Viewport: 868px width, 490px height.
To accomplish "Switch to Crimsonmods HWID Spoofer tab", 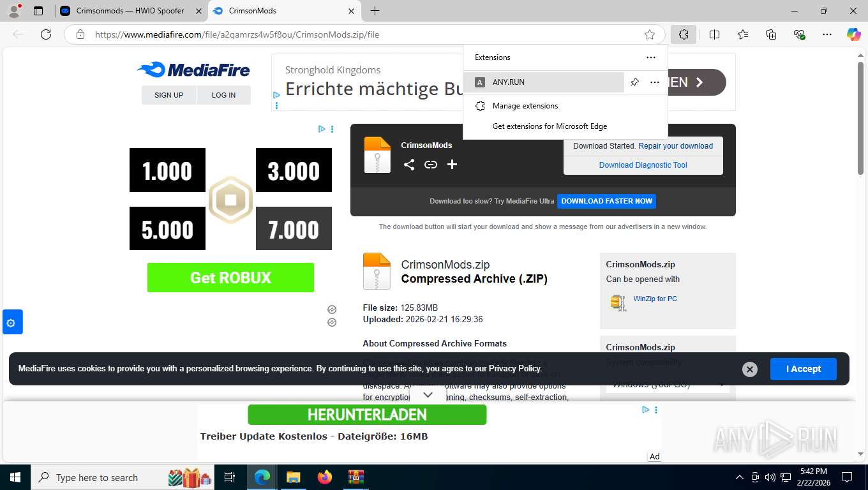I will point(130,11).
